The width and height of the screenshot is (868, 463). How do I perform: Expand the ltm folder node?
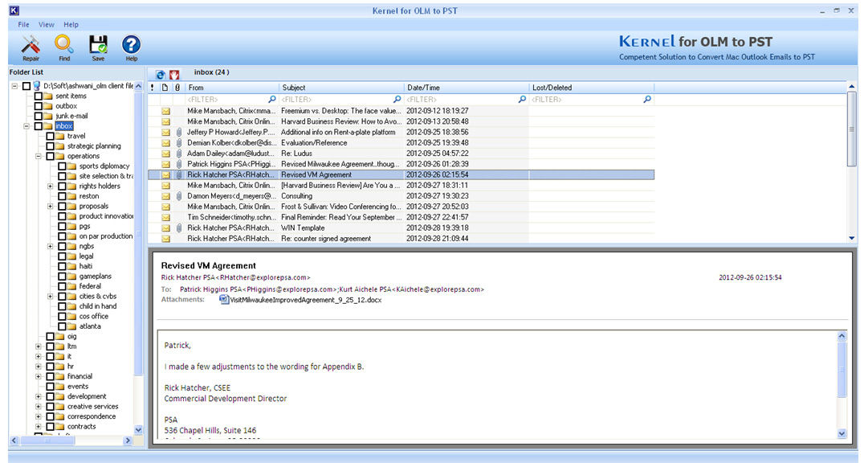[x=39, y=346]
